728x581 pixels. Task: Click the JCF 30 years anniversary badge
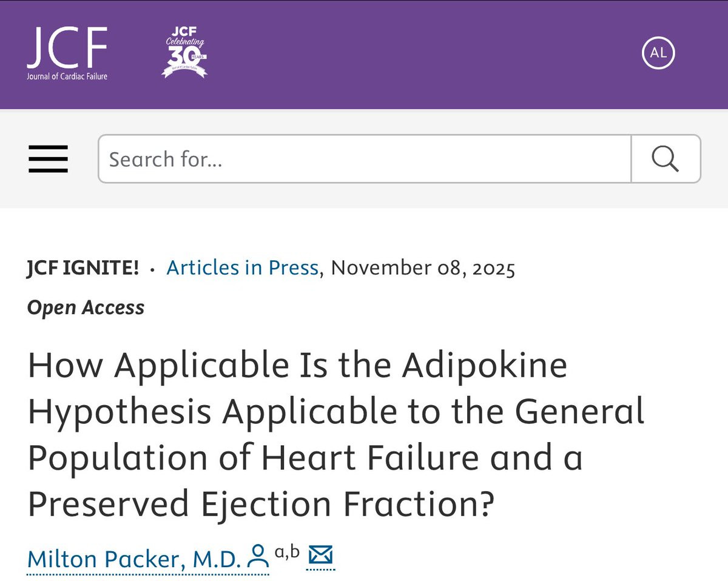[185, 53]
